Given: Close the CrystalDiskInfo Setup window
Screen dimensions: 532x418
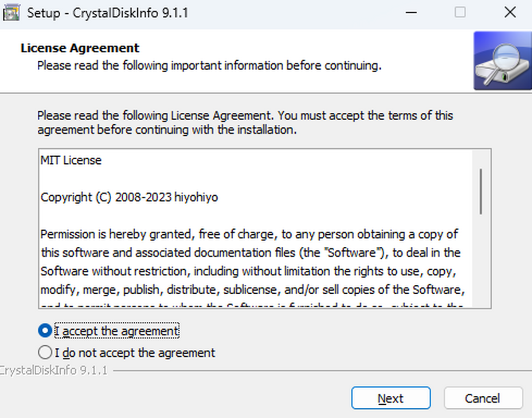Looking at the screenshot, I should [510, 12].
